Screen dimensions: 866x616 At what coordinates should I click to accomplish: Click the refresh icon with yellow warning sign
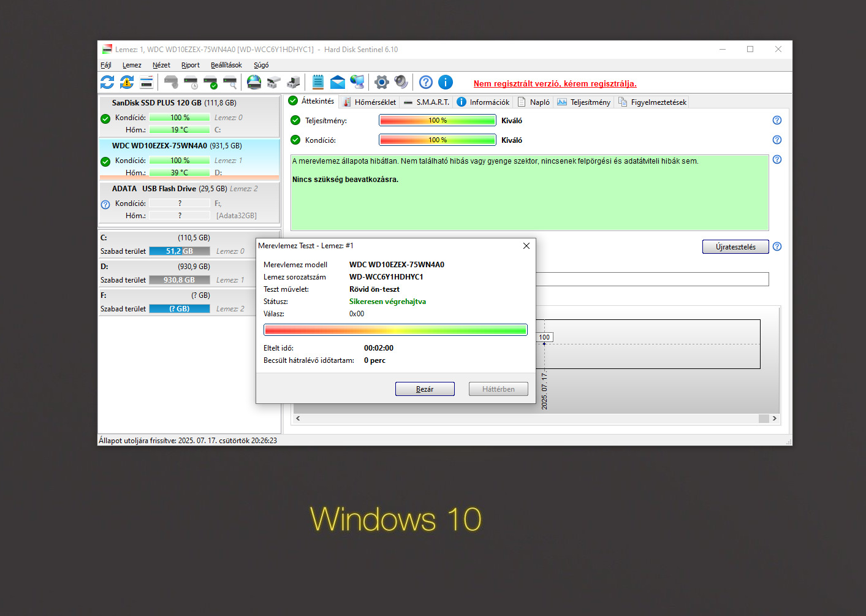[x=127, y=82]
